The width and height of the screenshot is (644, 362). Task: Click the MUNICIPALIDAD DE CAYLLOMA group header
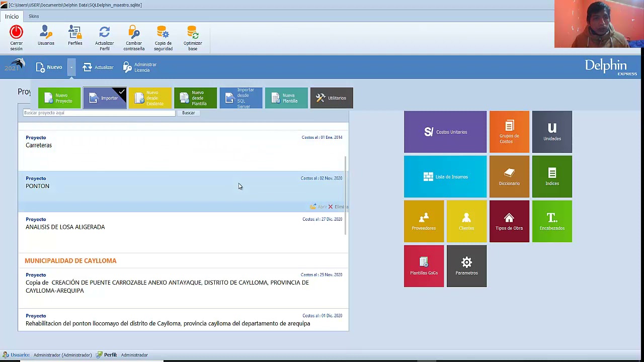(70, 260)
